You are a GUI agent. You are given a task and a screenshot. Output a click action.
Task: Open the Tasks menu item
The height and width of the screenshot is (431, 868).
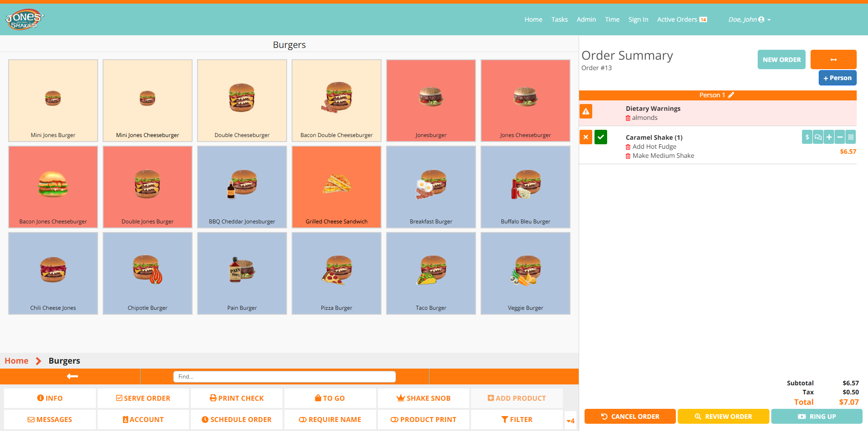click(x=559, y=19)
